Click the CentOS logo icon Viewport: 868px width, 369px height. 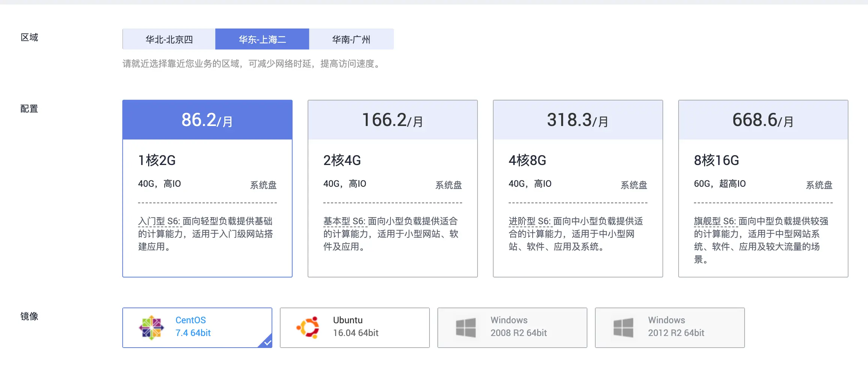[151, 327]
